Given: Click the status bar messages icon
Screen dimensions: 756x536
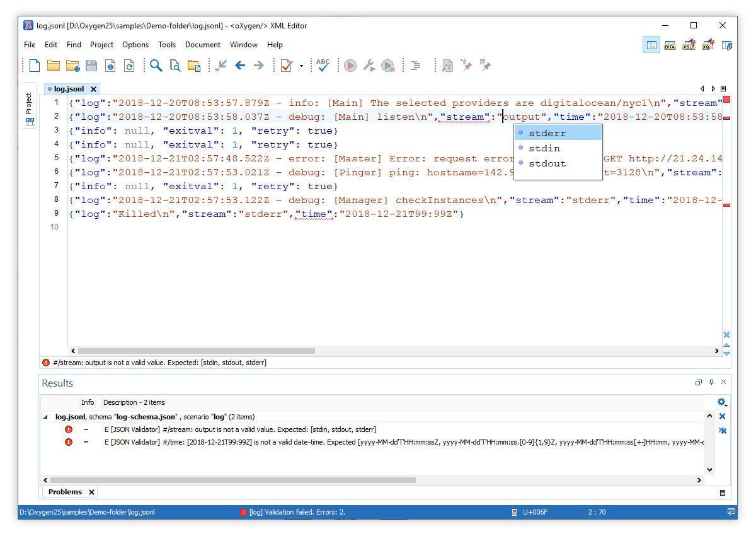Looking at the screenshot, I should [731, 512].
